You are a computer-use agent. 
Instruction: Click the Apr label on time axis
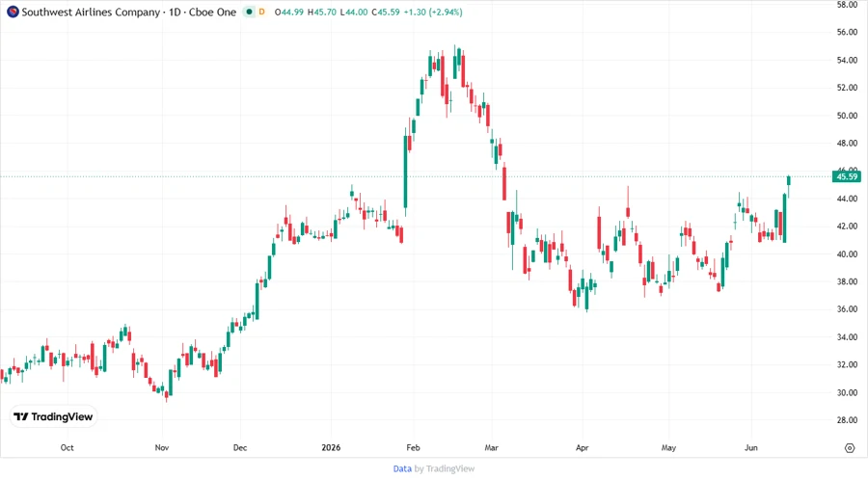click(x=582, y=447)
